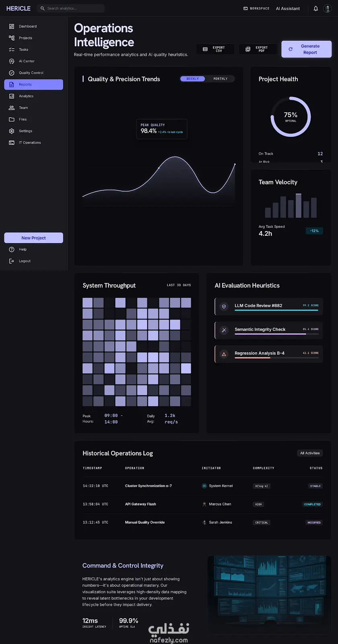Click the Logout arrow icon
Viewport: 338px width, 644px height.
pos(12,261)
